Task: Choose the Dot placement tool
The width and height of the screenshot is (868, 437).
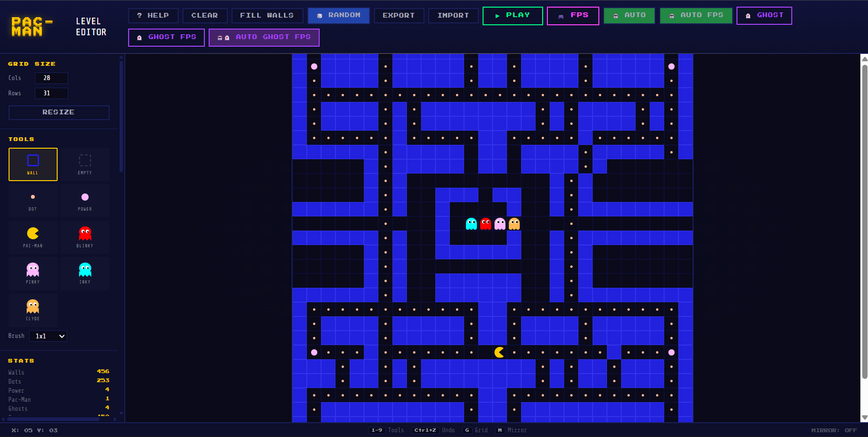Action: 33,201
